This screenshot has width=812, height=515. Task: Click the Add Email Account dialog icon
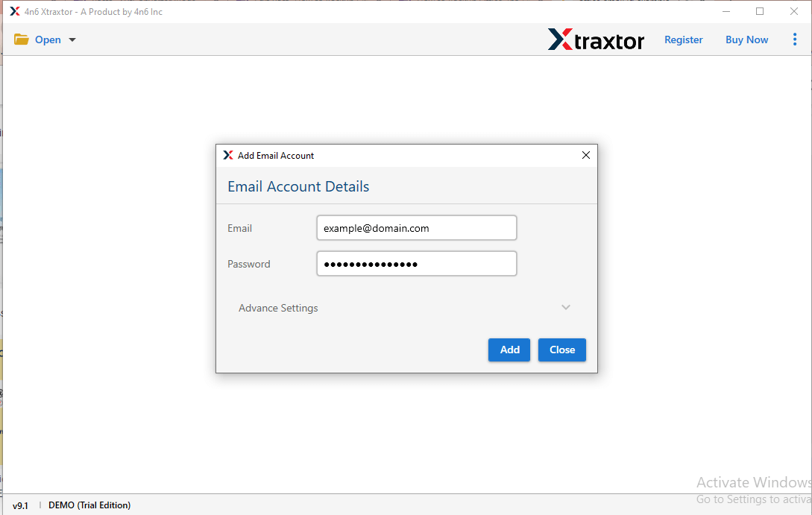(x=227, y=155)
